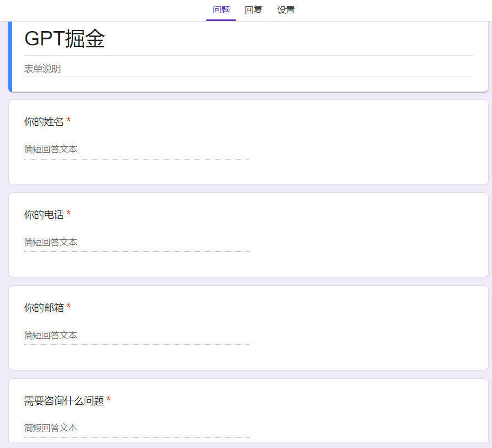The height and width of the screenshot is (448, 492).
Task: Edit the form title GPT掘金
Action: tap(248, 39)
